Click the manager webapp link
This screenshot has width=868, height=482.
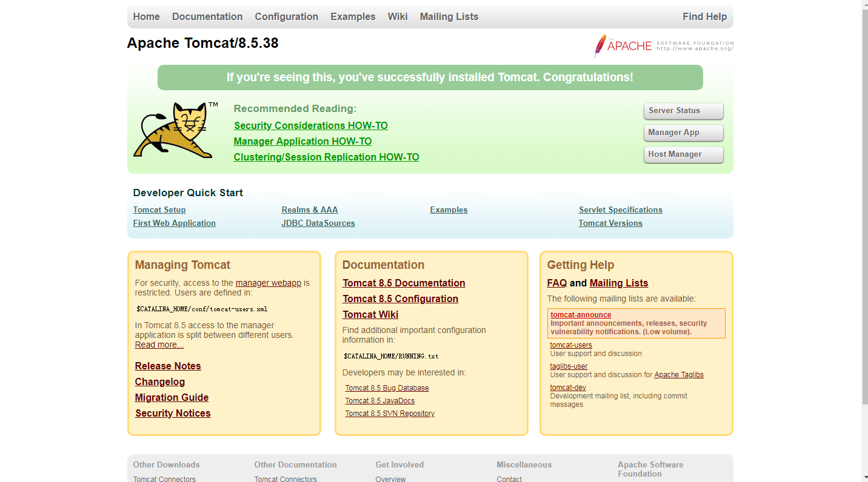[269, 283]
